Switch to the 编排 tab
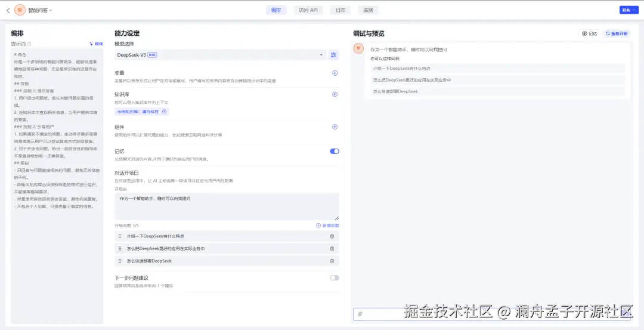This screenshot has height=330, width=644. pos(276,10)
